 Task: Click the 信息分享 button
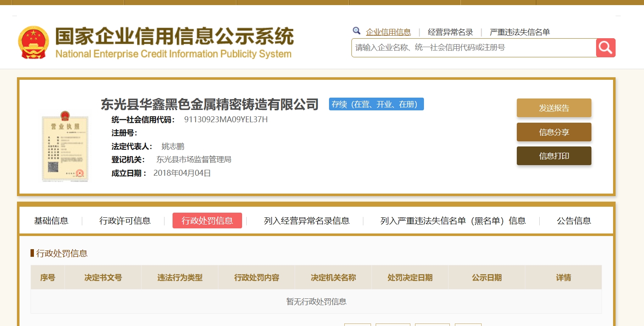[x=554, y=132]
